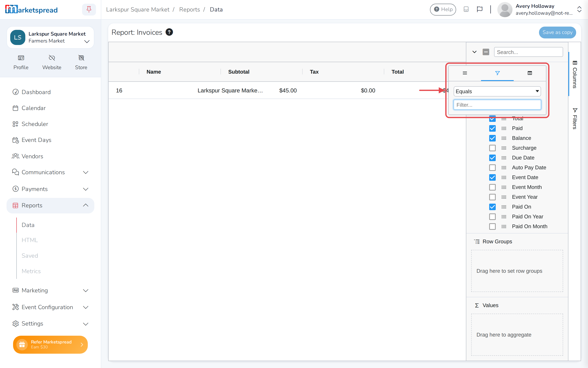588x368 pixels.
Task: Open the documentation book icon in header
Action: (x=466, y=9)
